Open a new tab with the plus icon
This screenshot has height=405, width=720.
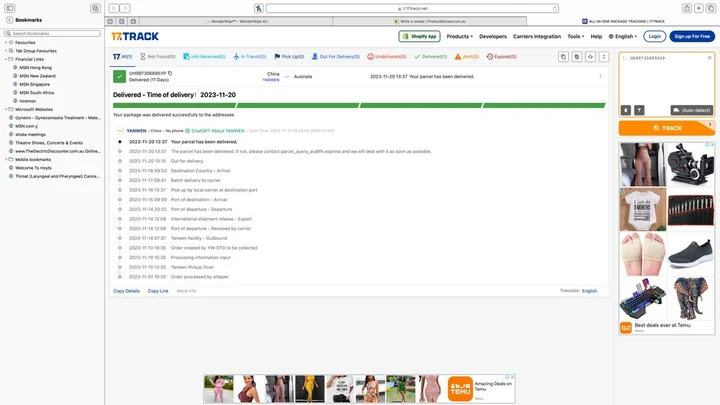point(697,8)
